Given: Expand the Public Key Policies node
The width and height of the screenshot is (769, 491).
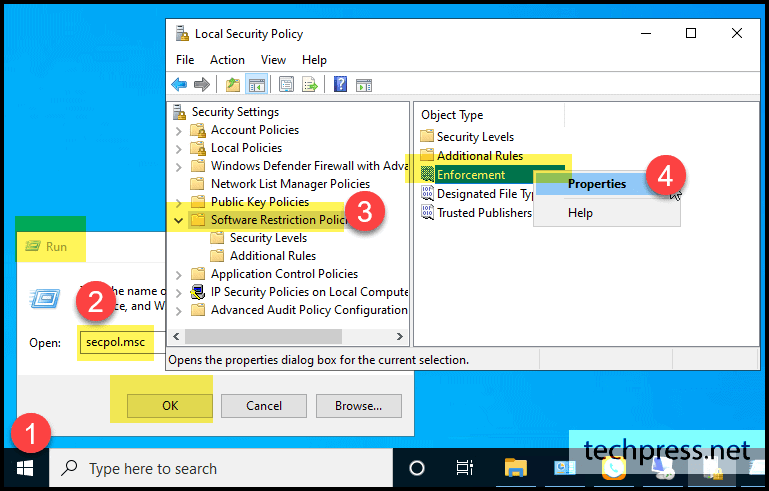Looking at the screenshot, I should point(179,203).
